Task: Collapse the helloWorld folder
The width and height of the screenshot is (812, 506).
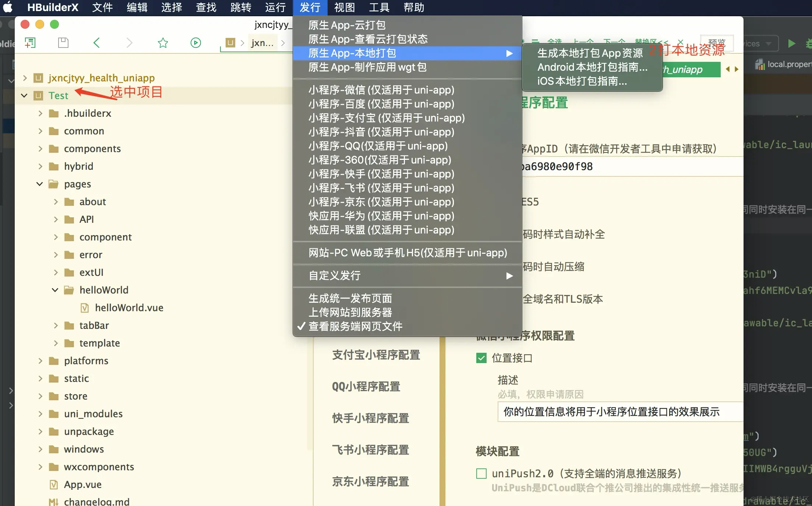Action: pos(55,290)
